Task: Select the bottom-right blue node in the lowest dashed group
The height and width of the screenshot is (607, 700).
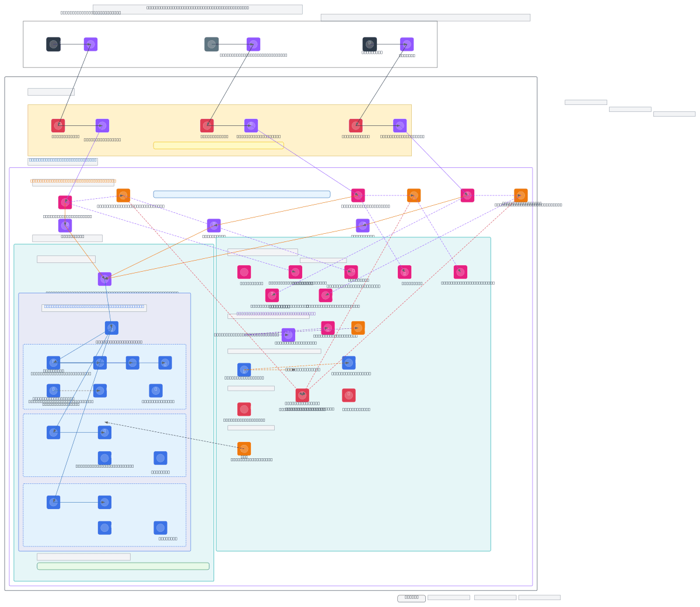Action: (160, 528)
